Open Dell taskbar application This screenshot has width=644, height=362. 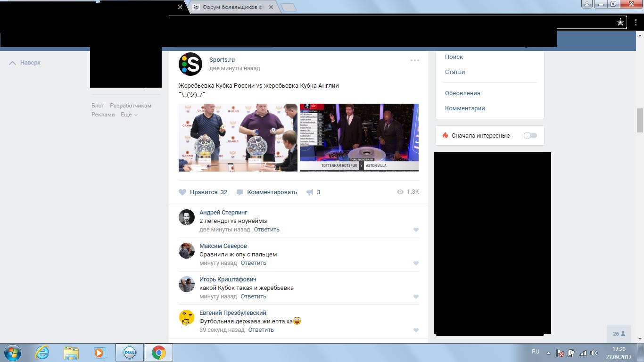[x=130, y=353]
